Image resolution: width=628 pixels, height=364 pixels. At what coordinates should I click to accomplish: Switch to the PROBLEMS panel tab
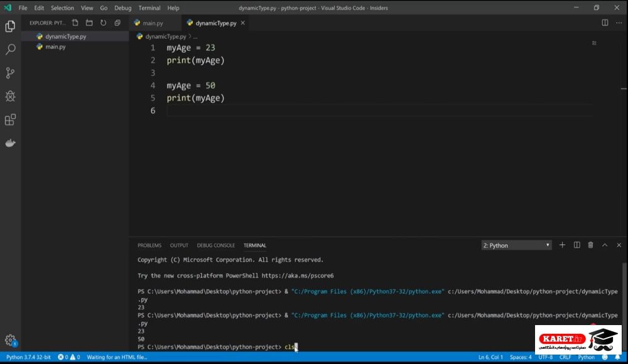pos(149,245)
